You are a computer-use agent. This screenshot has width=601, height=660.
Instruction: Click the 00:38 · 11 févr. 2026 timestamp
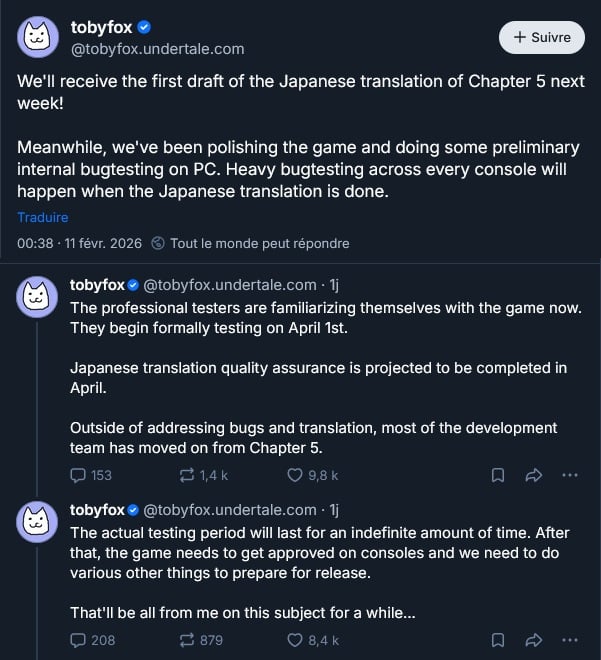pyautogui.click(x=79, y=243)
